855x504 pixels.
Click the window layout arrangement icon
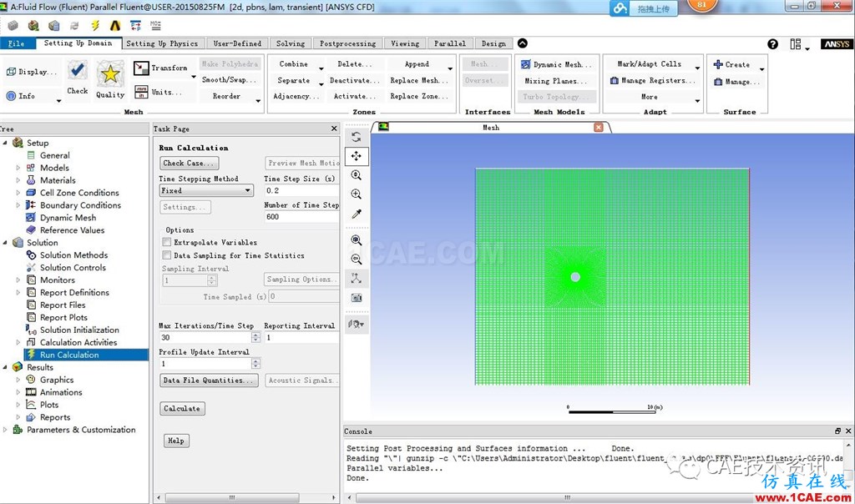tap(796, 44)
